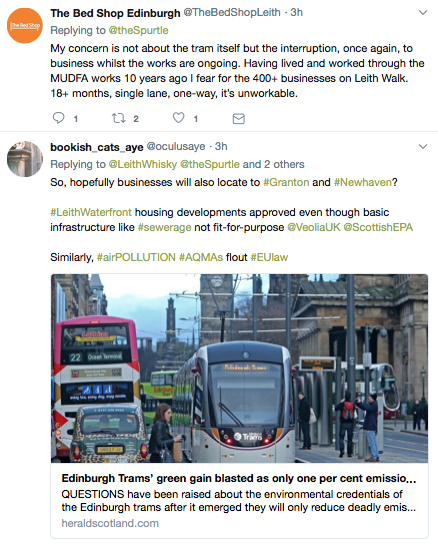Image resolution: width=438 pixels, height=544 pixels.
Task: Expand options chevron on Bed Shop tweet
Action: [423, 13]
